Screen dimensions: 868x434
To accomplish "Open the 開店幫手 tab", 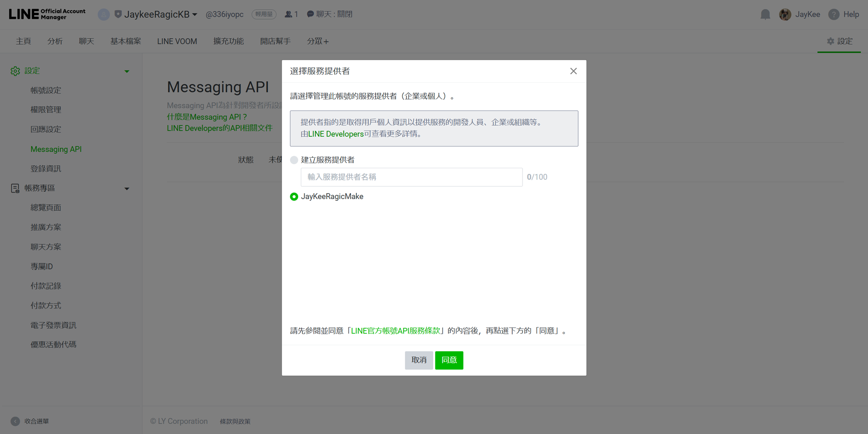I will (275, 41).
